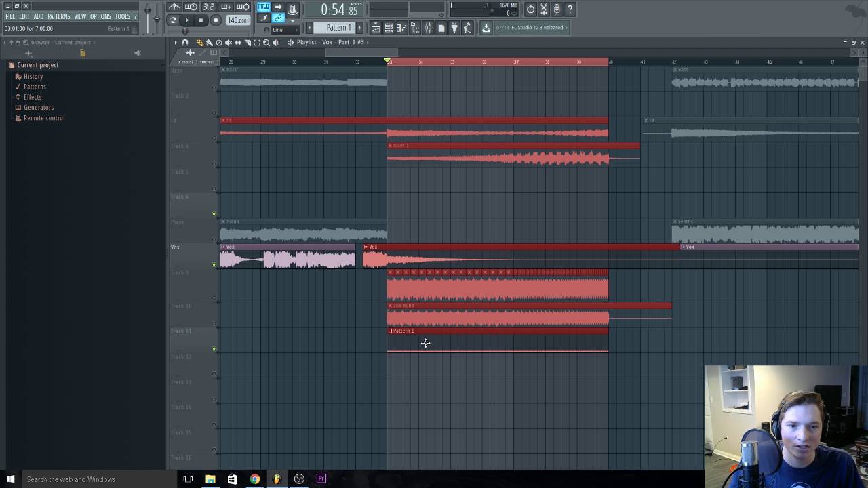Open the Tempo tapper icon
Image resolution: width=868 pixels, height=488 pixels.
(467, 28)
